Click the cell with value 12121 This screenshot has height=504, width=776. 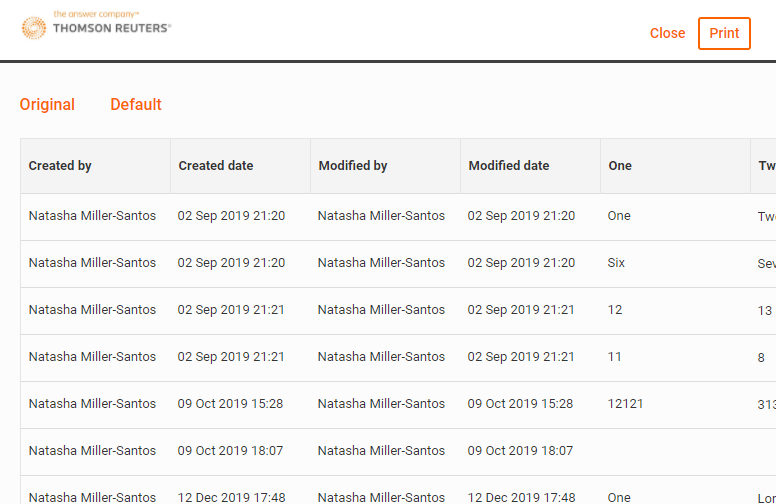(626, 404)
